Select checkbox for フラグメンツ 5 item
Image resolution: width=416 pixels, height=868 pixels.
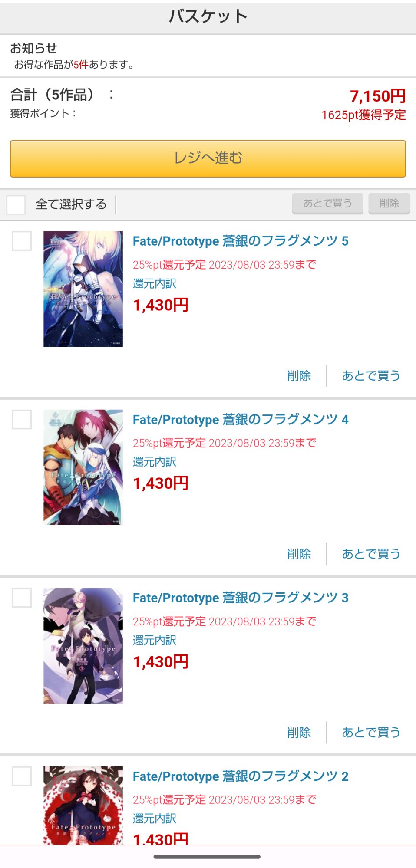click(x=22, y=241)
